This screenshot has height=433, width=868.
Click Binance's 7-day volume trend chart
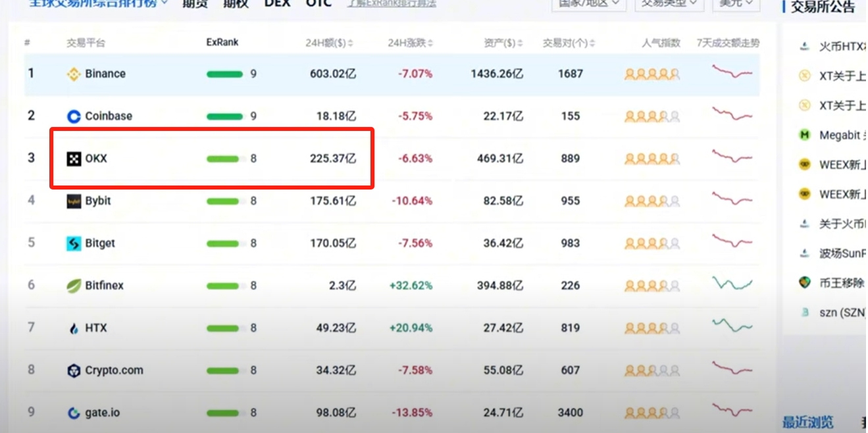[x=732, y=71]
